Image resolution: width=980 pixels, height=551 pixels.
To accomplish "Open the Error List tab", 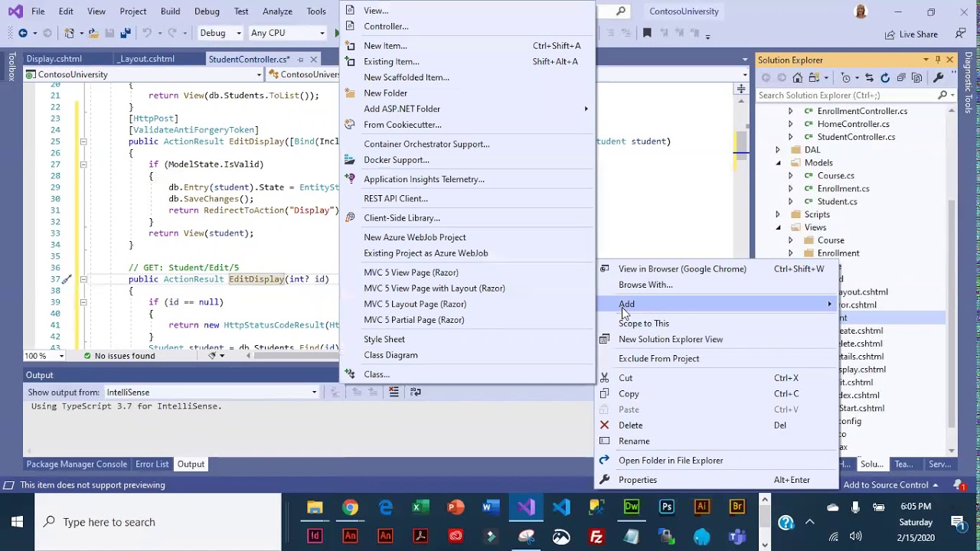I will [152, 465].
